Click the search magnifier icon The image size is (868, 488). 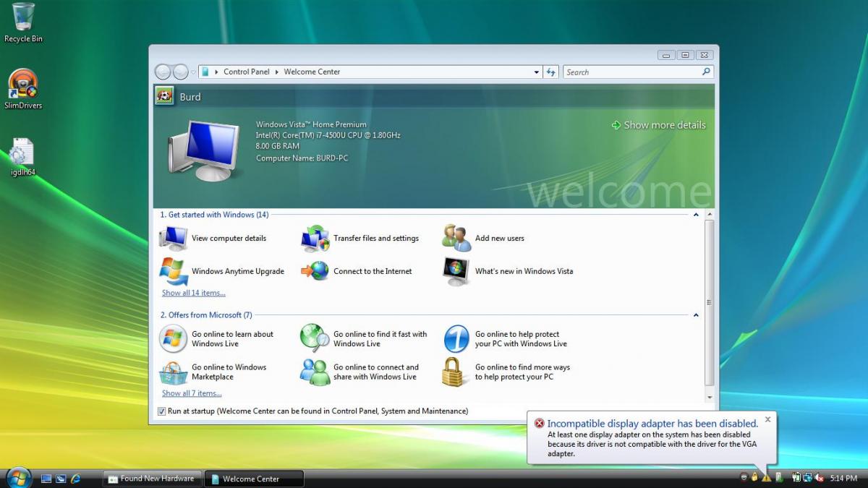click(706, 72)
